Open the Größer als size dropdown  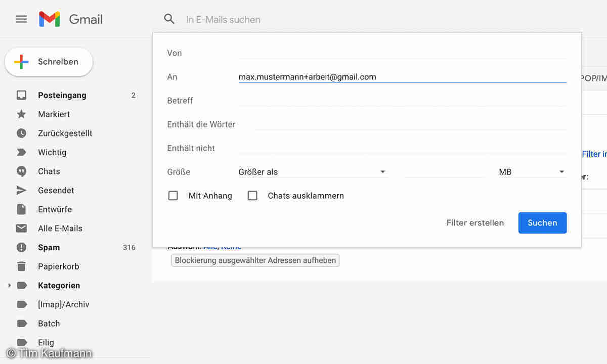(312, 172)
